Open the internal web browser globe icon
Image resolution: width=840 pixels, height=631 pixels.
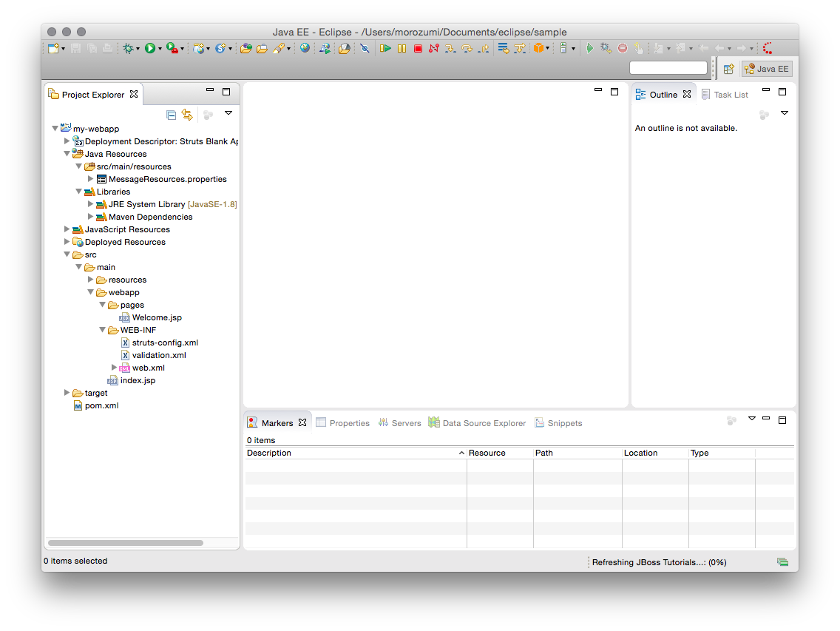(x=305, y=48)
